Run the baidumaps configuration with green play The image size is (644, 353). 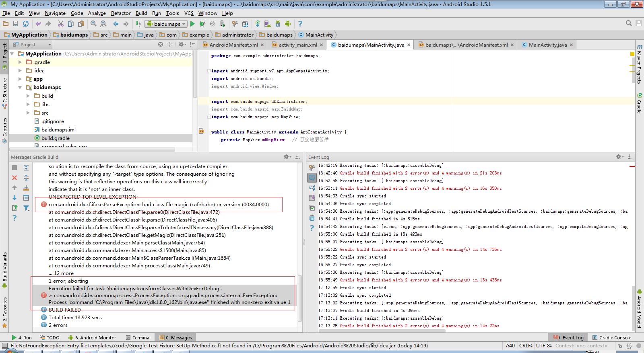(192, 24)
